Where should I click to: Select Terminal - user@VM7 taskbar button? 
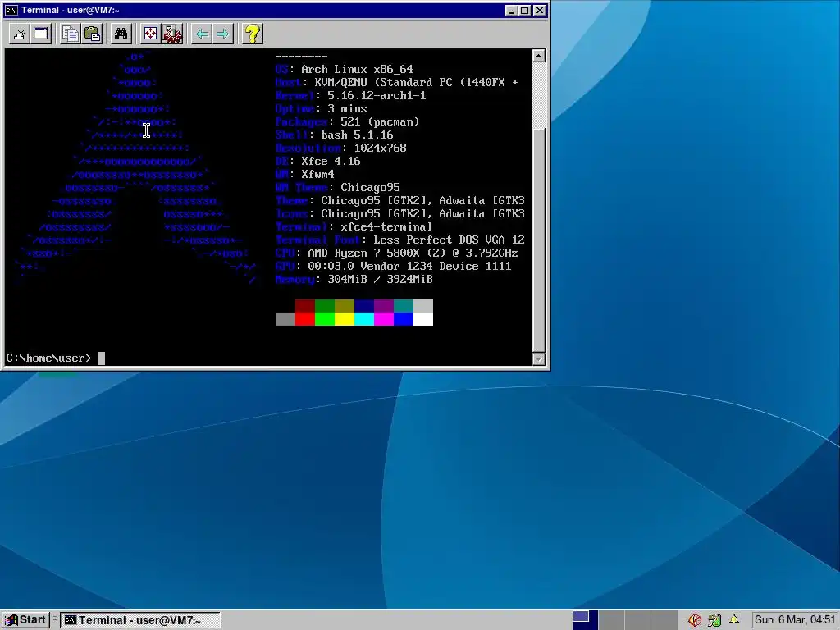point(139,620)
